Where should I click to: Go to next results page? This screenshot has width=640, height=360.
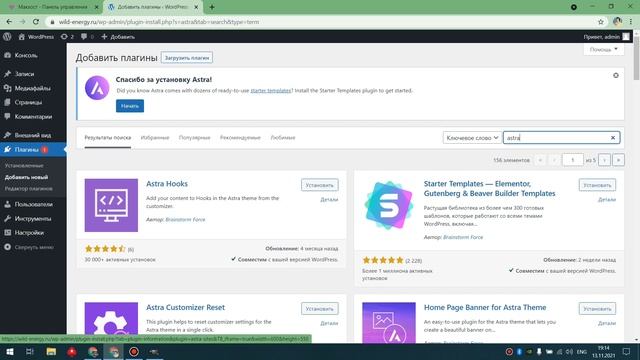pos(604,160)
